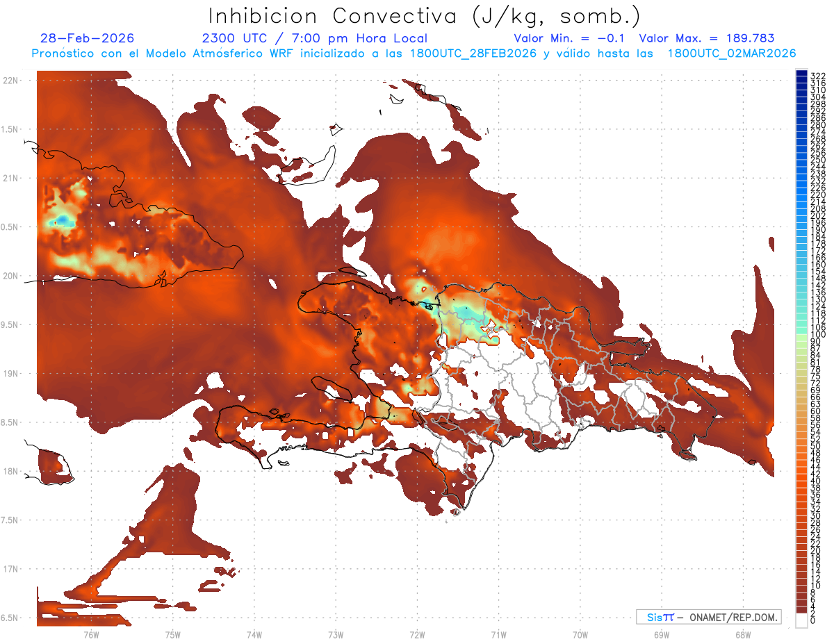Viewport: 834px width, 644px height.
Task: Click the color scale value "280"
Action: click(x=817, y=124)
